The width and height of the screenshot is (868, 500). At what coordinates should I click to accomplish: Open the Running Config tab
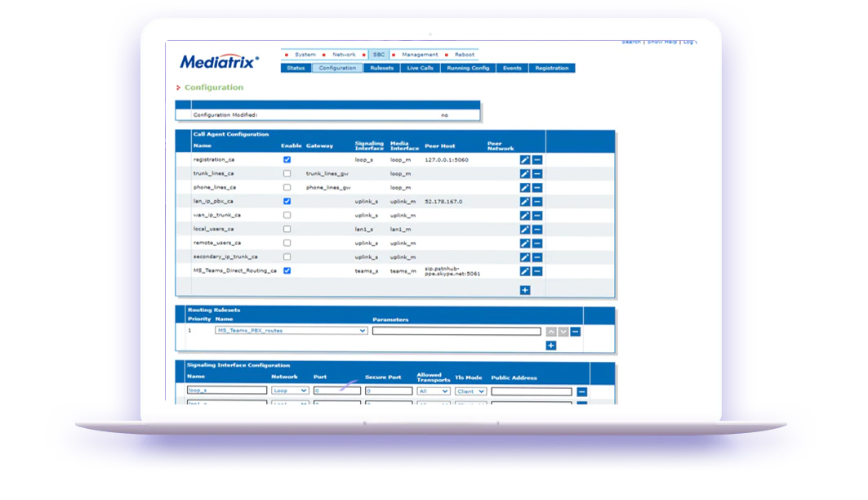(469, 68)
